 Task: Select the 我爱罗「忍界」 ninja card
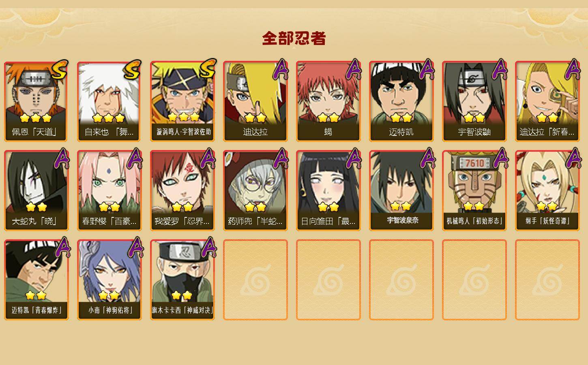click(182, 191)
